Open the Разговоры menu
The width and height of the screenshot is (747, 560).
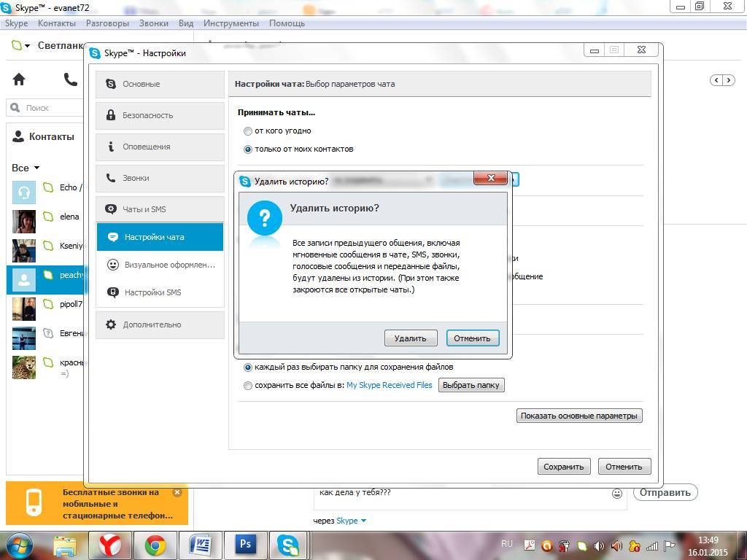(108, 23)
